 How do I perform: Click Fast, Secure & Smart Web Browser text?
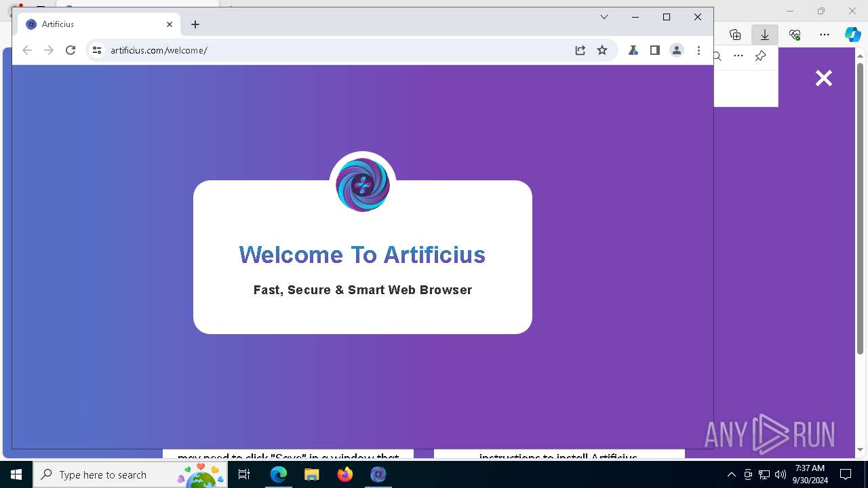pyautogui.click(x=363, y=290)
